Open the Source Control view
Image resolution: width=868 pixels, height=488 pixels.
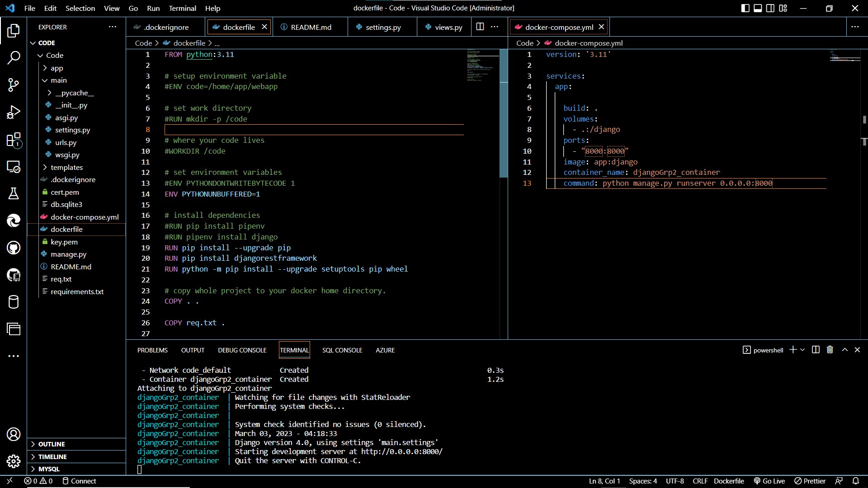14,85
